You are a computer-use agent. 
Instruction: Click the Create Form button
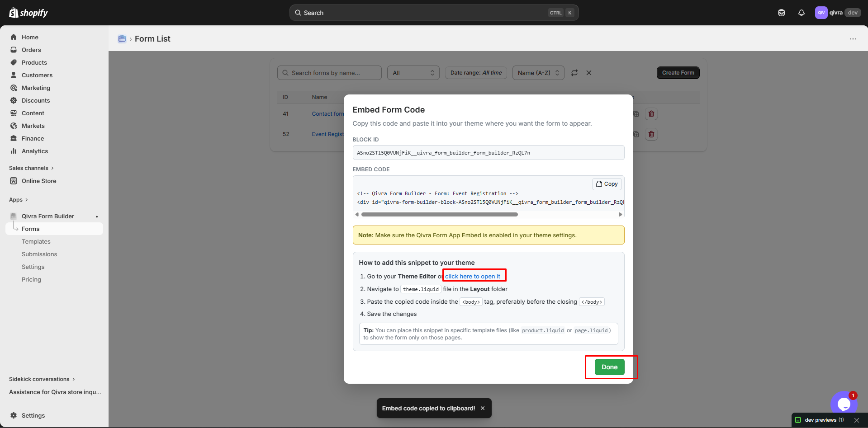point(678,73)
